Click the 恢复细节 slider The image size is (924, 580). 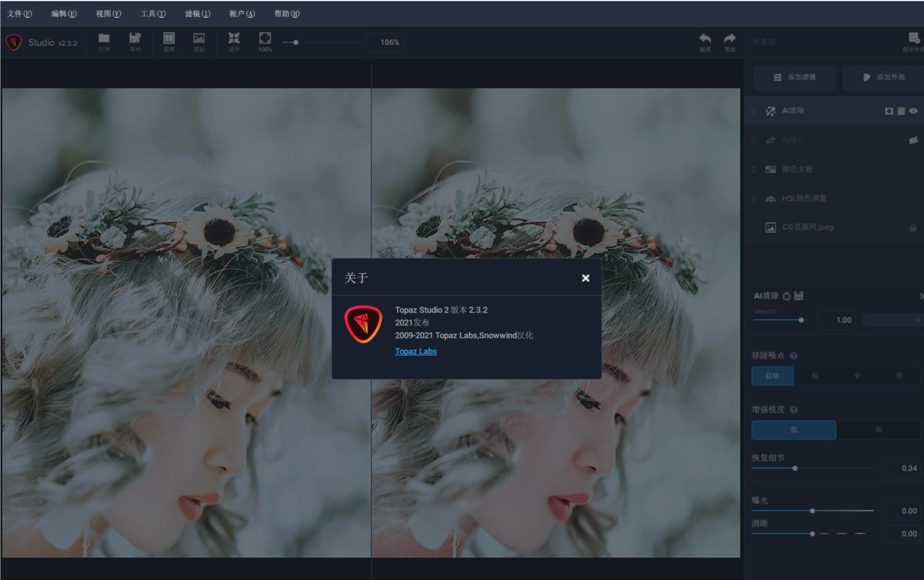pos(812,468)
